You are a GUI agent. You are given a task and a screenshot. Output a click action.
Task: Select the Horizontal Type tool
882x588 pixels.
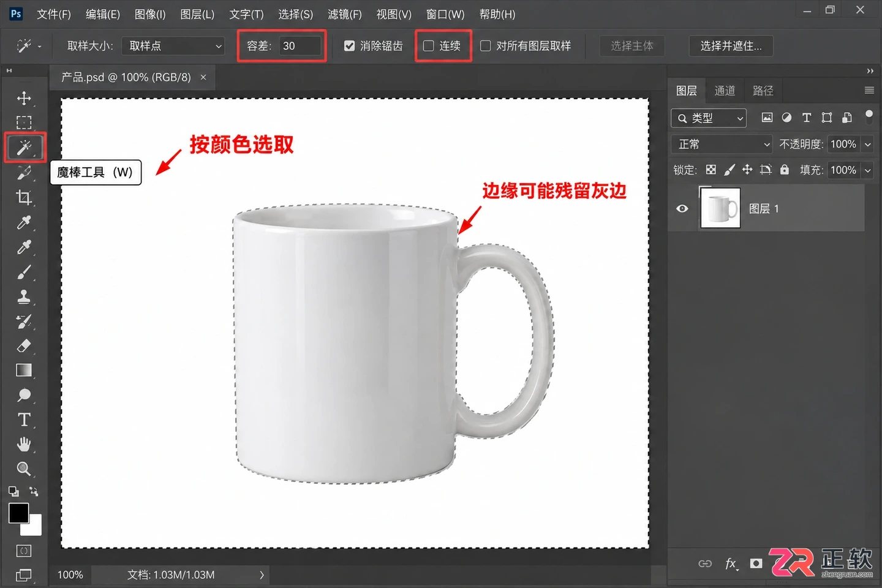[24, 420]
